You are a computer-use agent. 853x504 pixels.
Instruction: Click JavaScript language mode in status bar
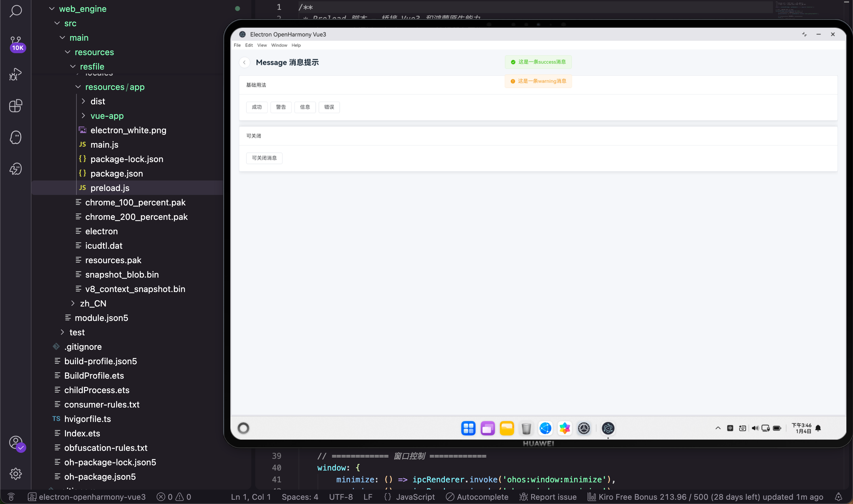415,497
